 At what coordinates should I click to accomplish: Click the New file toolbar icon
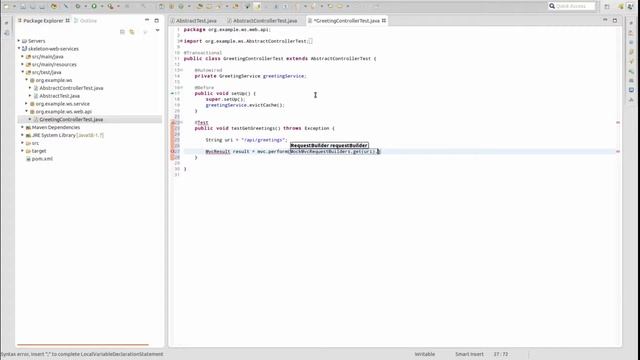click(6, 6)
